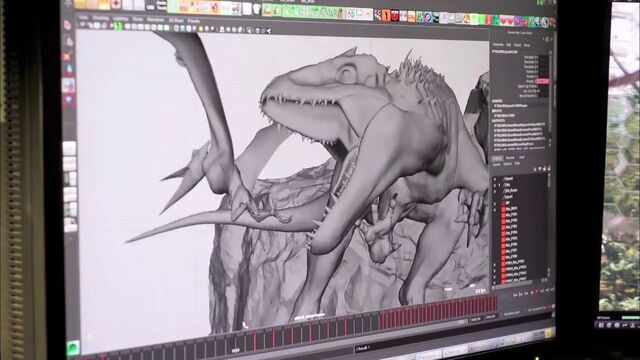Open the Object menu in the Channel Box
This screenshot has width=640, height=360.
click(x=518, y=45)
